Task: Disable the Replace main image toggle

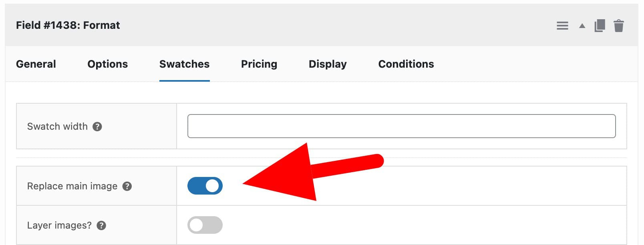Action: pos(205,186)
